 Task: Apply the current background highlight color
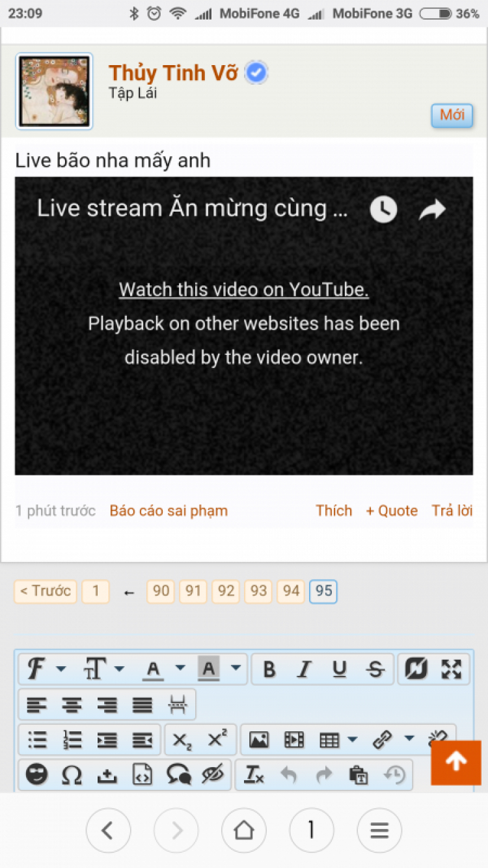[x=209, y=669]
